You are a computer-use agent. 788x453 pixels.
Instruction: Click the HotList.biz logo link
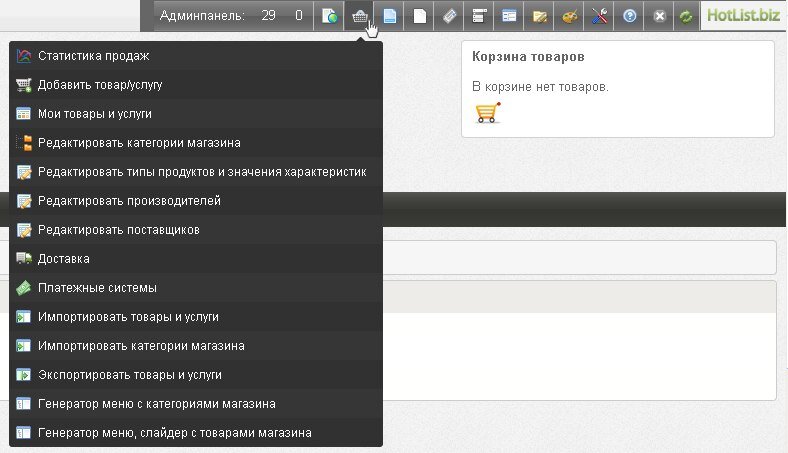click(741, 16)
